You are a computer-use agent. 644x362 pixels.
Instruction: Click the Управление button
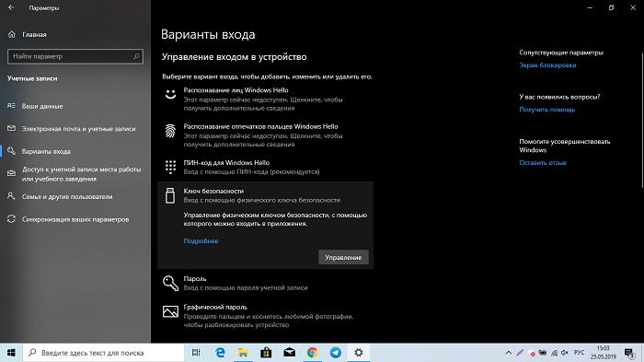click(x=343, y=257)
